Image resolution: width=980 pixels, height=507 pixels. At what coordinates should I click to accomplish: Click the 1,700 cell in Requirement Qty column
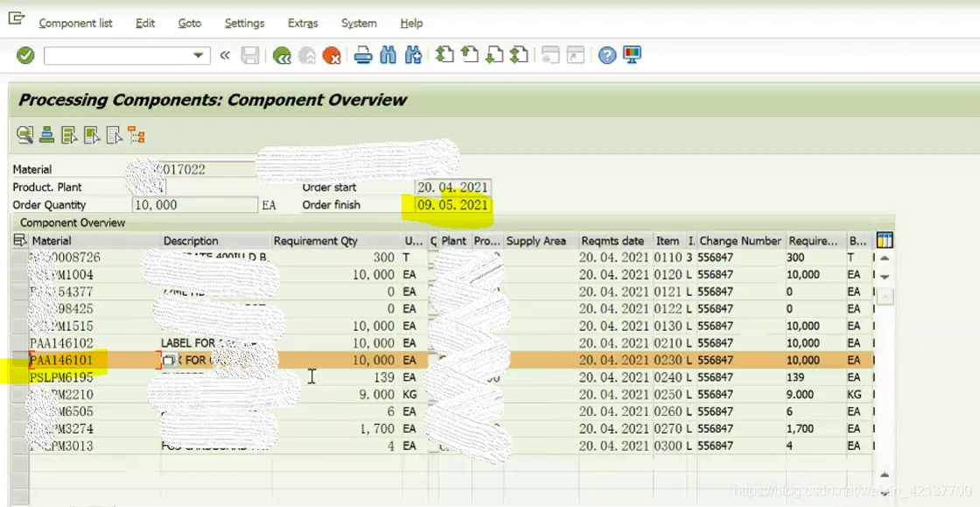tap(338, 429)
